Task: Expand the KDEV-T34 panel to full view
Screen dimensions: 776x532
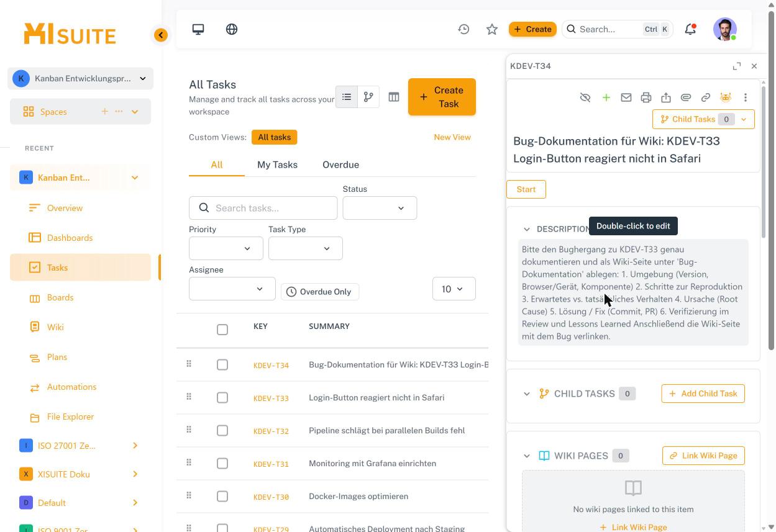Action: pyautogui.click(x=736, y=66)
